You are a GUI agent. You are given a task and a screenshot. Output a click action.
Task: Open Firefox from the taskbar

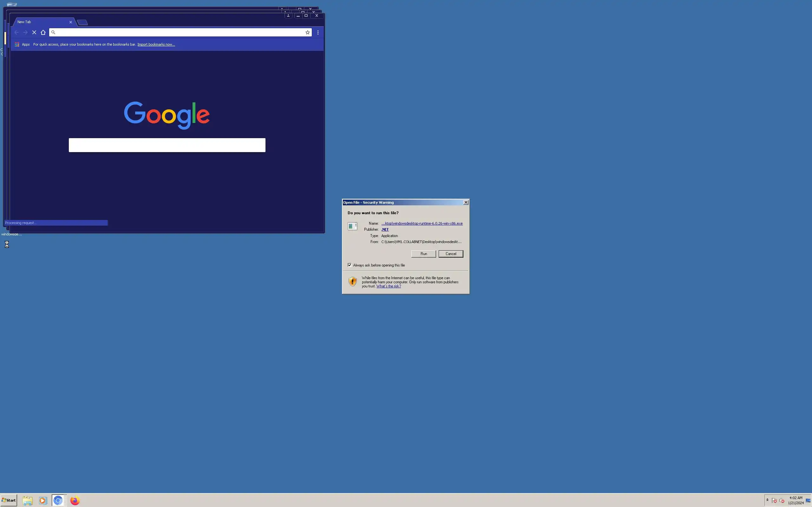[x=75, y=500]
